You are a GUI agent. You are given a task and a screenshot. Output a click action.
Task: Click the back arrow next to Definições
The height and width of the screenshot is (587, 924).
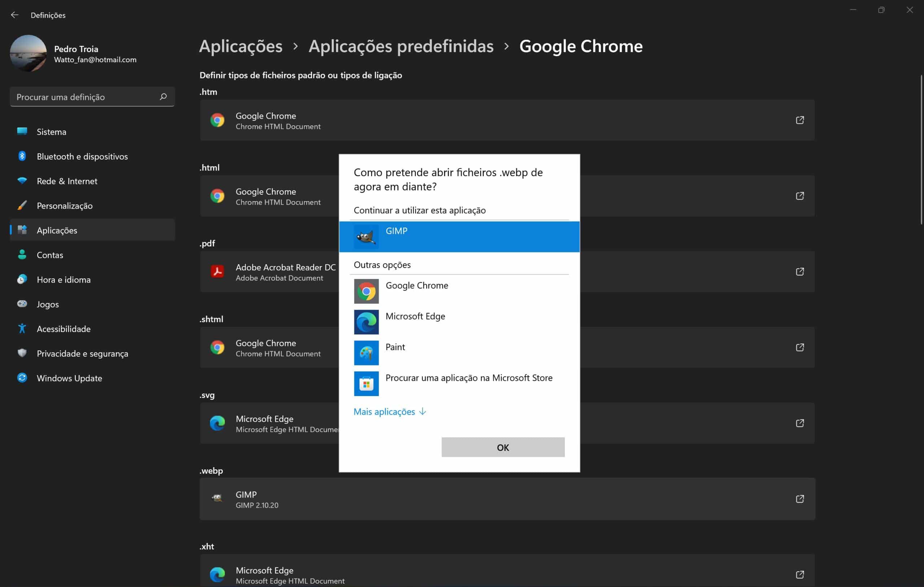click(x=14, y=15)
